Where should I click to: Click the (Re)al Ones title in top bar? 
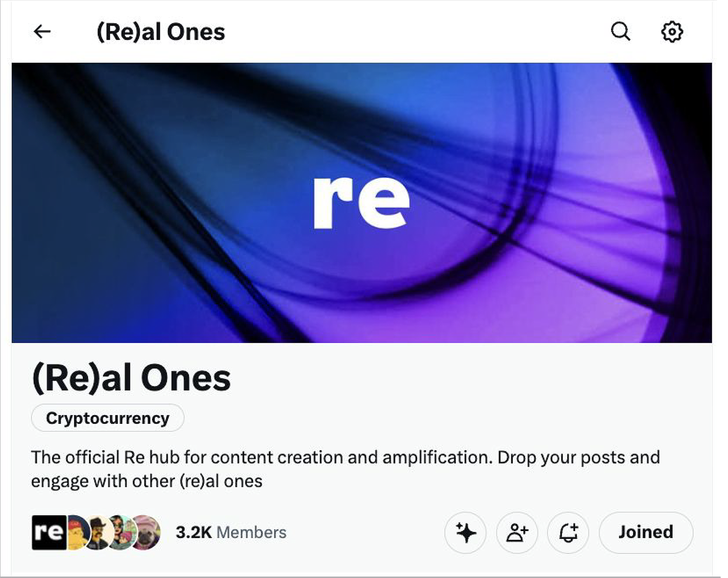[x=161, y=32]
